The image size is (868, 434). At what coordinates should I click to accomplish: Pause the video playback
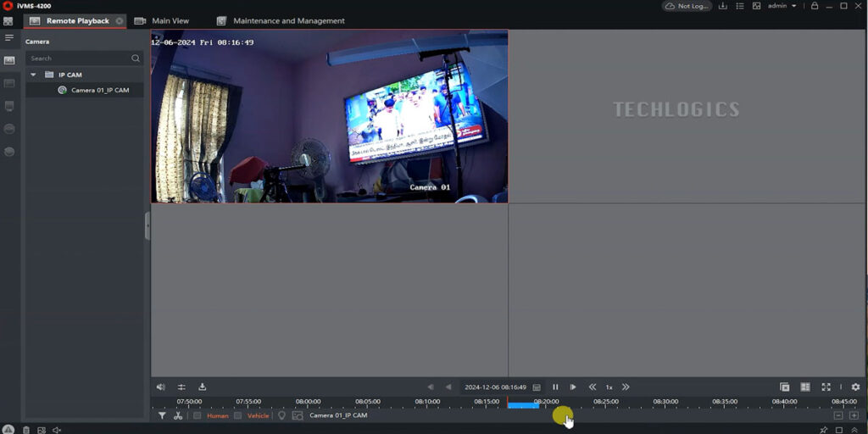(x=555, y=387)
